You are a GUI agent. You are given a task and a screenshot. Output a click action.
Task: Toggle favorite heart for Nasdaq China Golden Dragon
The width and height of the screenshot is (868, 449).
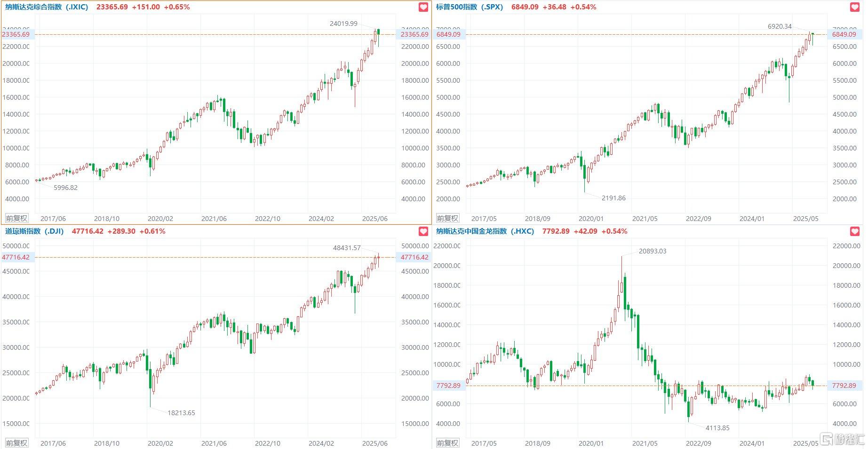coord(855,231)
